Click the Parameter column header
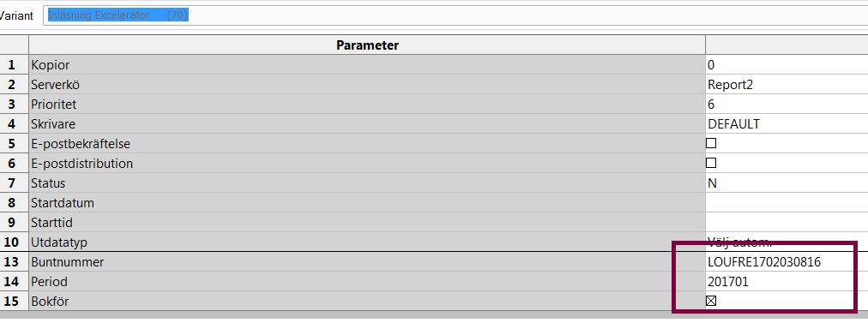This screenshot has height=323, width=868. tap(367, 45)
